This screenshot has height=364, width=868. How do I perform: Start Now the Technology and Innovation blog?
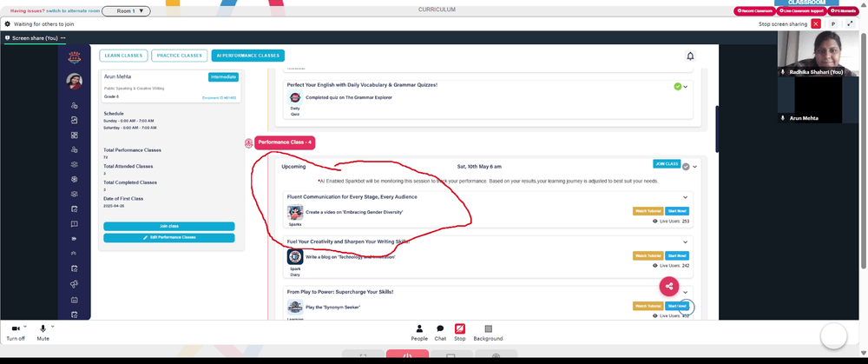(677, 255)
